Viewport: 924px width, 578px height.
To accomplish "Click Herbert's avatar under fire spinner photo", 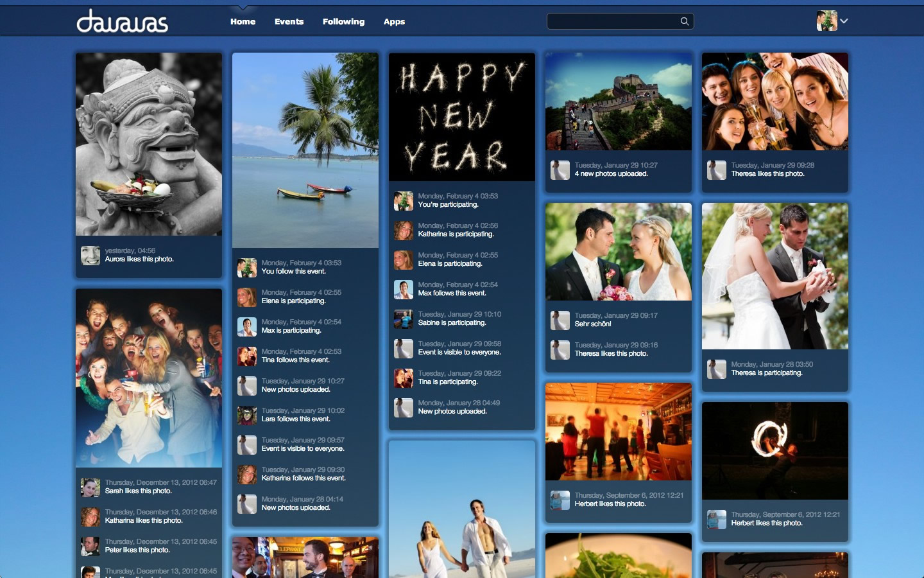I will [x=717, y=520].
